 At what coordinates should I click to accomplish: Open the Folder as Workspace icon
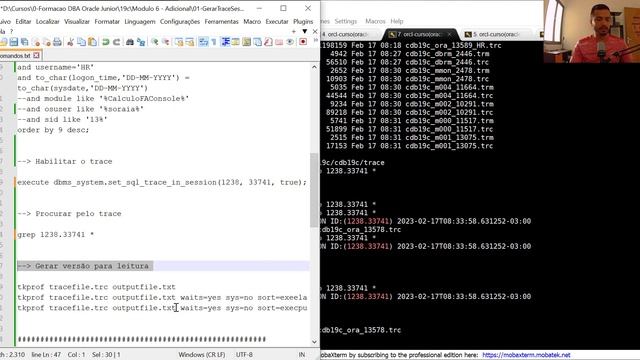279,42
